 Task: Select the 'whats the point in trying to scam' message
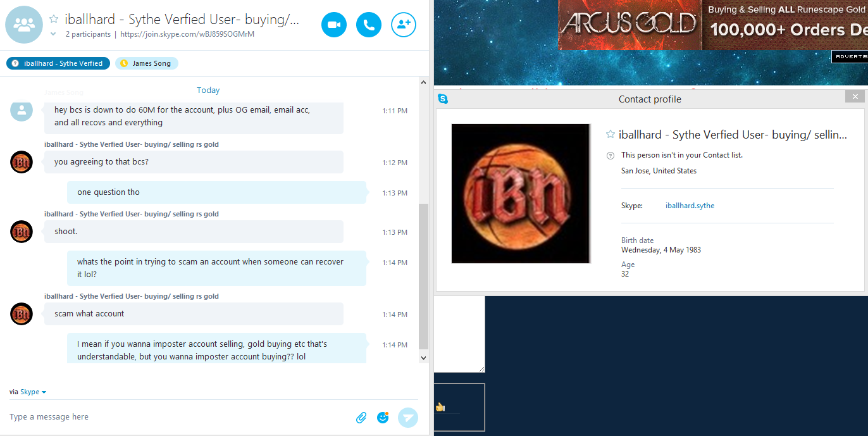tap(216, 268)
